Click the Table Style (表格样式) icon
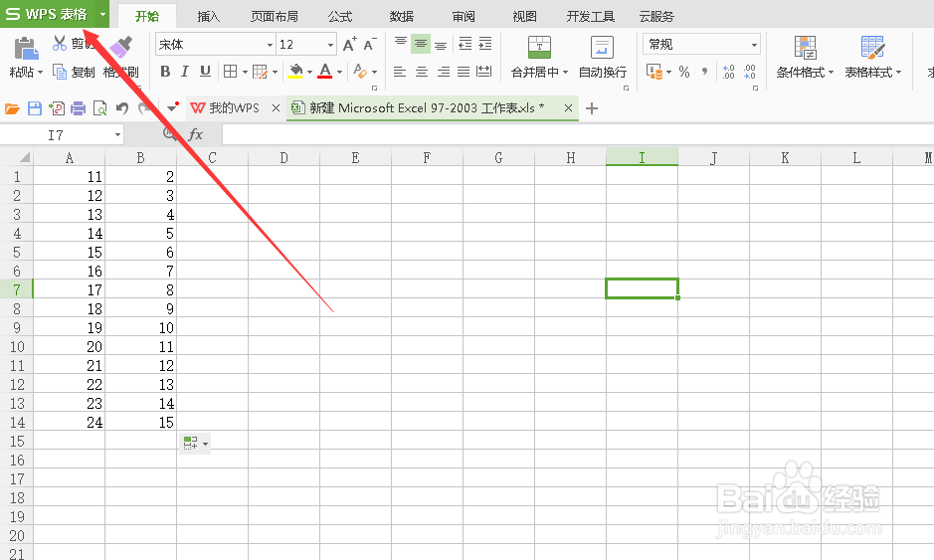Image resolution: width=934 pixels, height=560 pixels. 872,48
